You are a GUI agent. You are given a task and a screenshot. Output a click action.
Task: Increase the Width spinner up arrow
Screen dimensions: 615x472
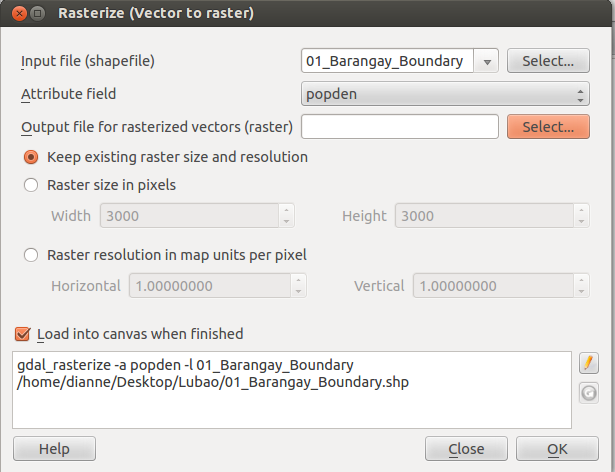click(x=286, y=210)
